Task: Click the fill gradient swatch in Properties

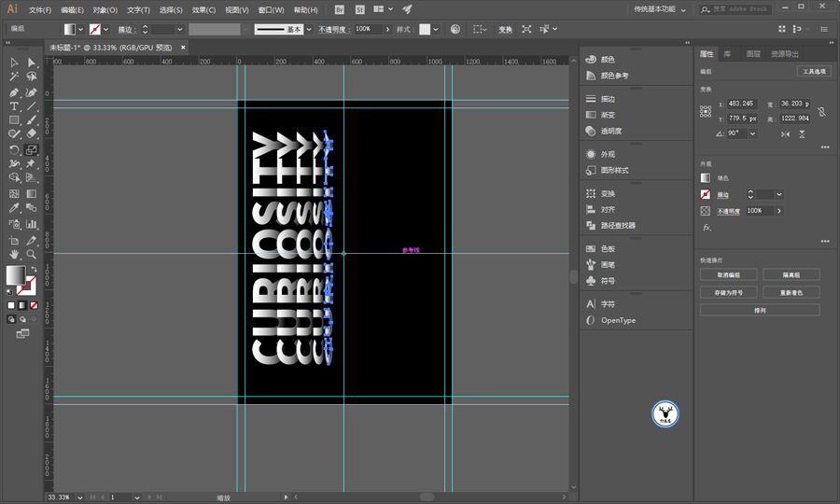Action: point(707,178)
